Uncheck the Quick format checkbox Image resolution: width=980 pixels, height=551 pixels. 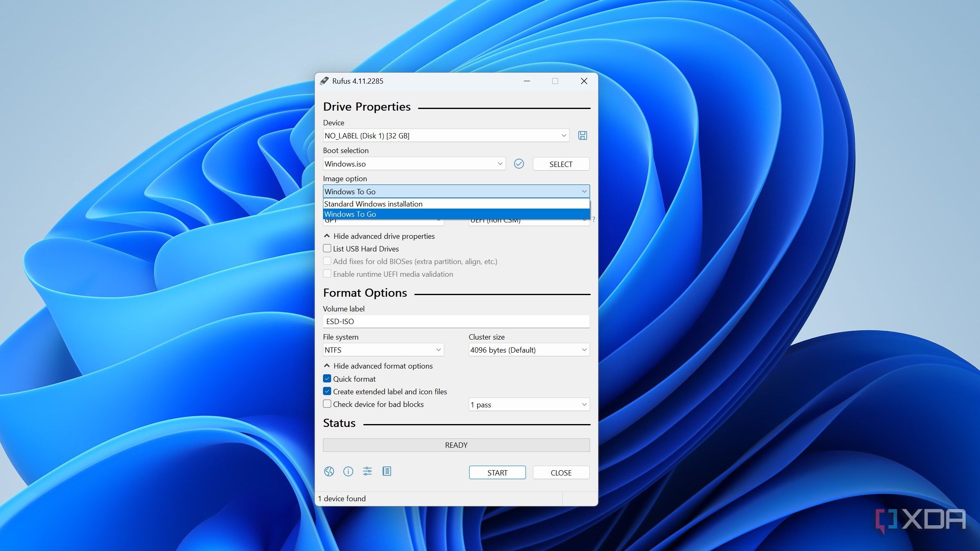coord(327,378)
